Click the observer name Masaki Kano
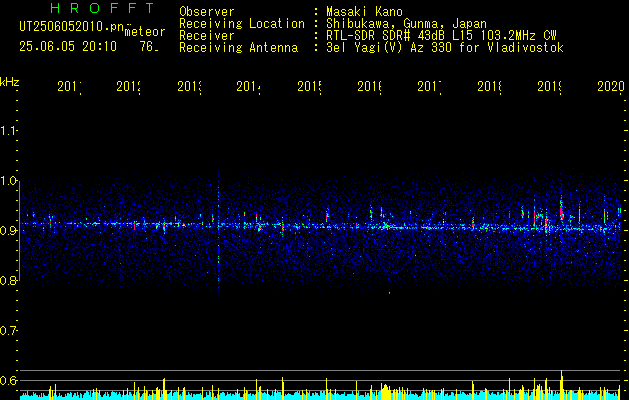 coord(364,12)
